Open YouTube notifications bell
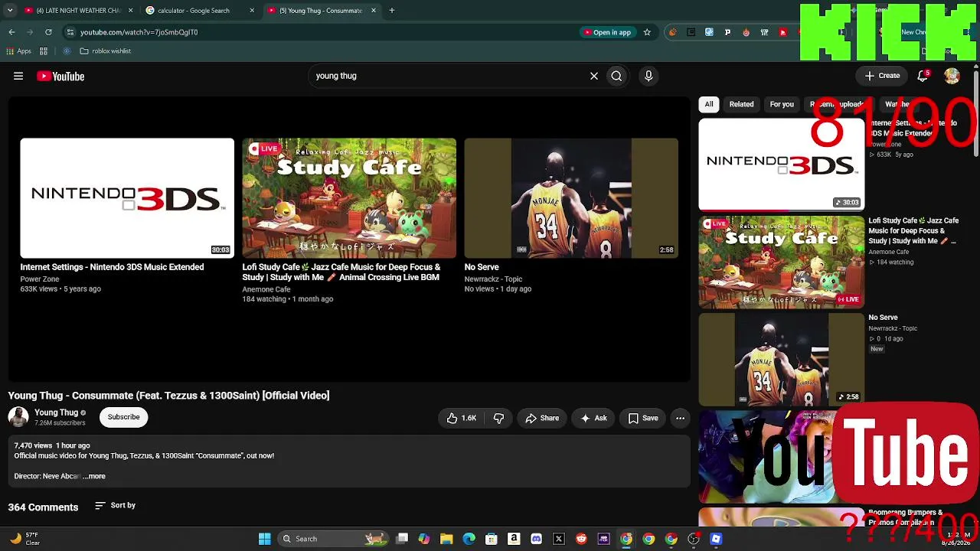Viewport: 980px width, 551px height. point(923,76)
